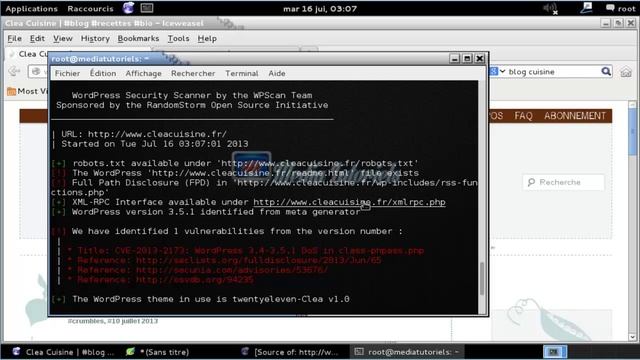Close the terminal window
Screen dimensions: 640x360
pyautogui.click(x=480, y=59)
